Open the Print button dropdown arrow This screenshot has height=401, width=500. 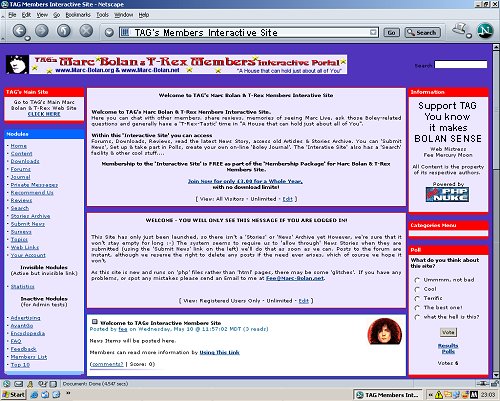(x=469, y=35)
